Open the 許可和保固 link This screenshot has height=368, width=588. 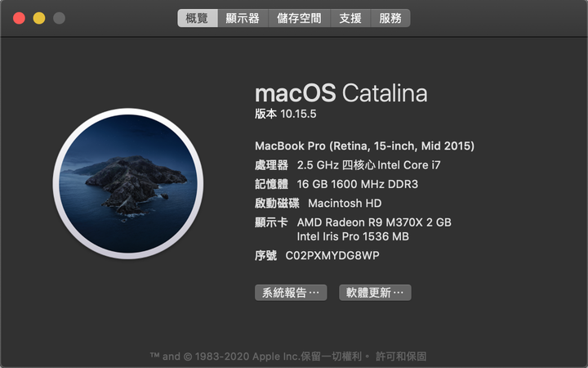click(401, 356)
